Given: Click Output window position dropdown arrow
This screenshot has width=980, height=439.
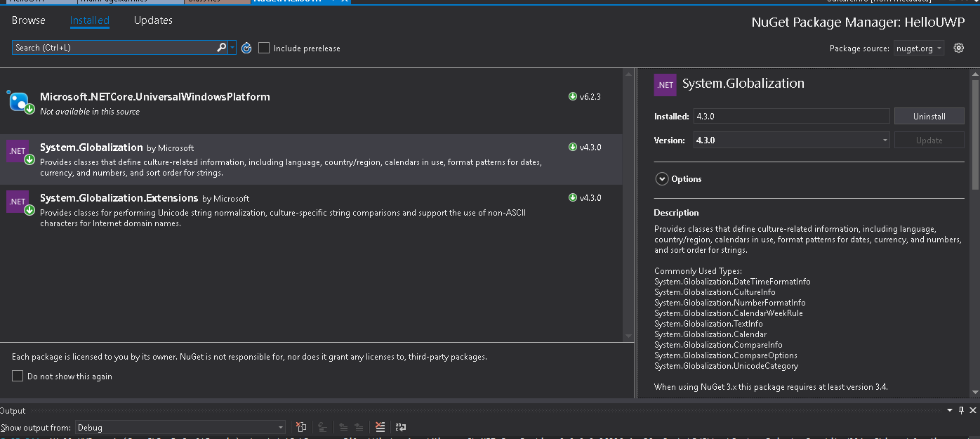Looking at the screenshot, I should [949, 410].
